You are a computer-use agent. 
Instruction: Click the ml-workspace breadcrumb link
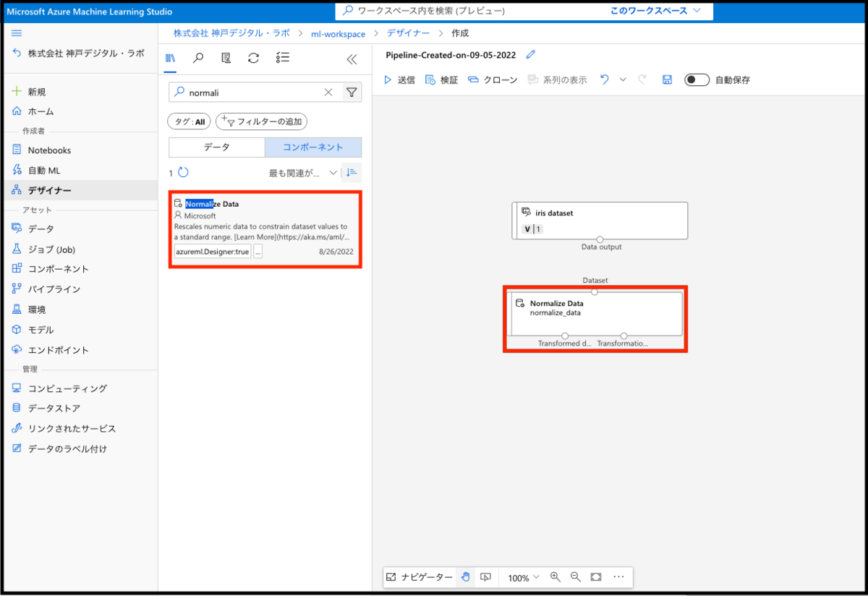[x=339, y=33]
